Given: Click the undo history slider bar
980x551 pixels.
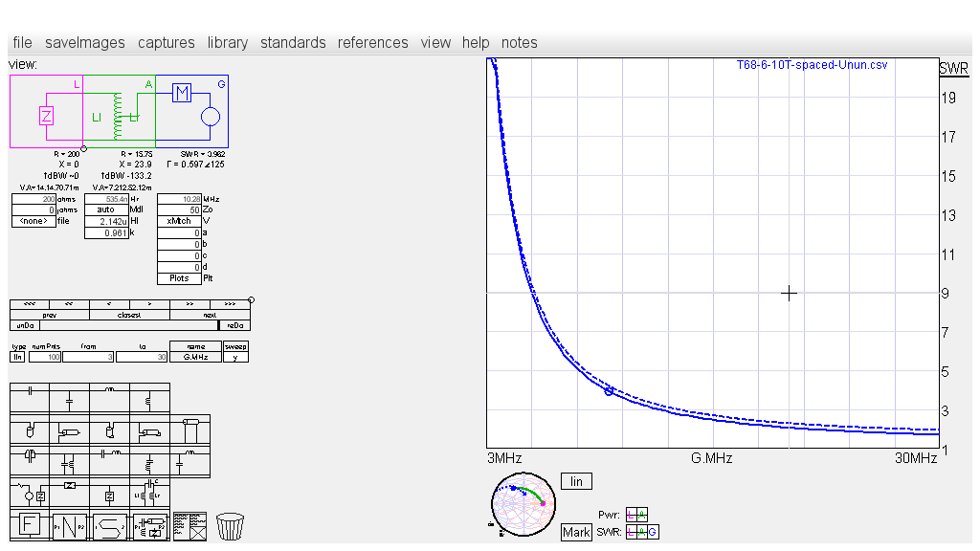Looking at the screenshot, I should [129, 325].
